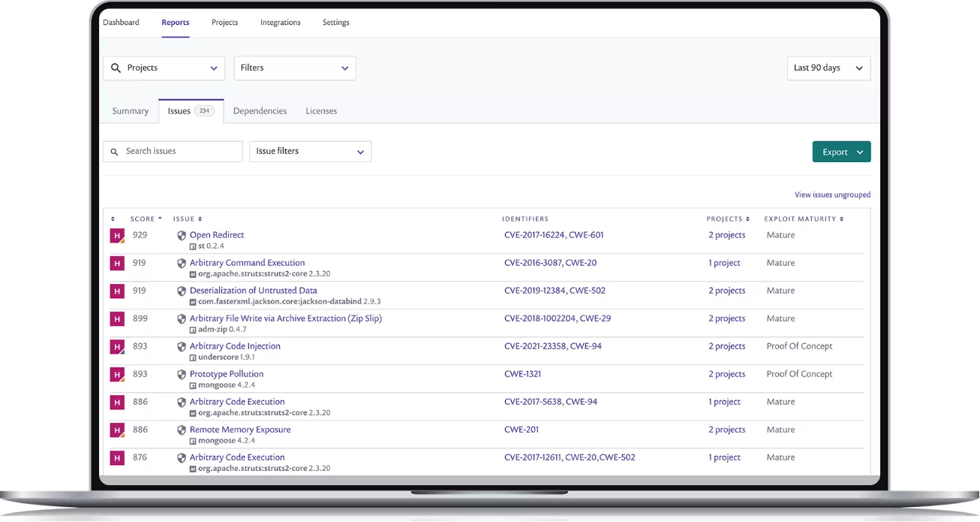This screenshot has width=980, height=522.
Task: Click the Export button
Action: (x=840, y=152)
